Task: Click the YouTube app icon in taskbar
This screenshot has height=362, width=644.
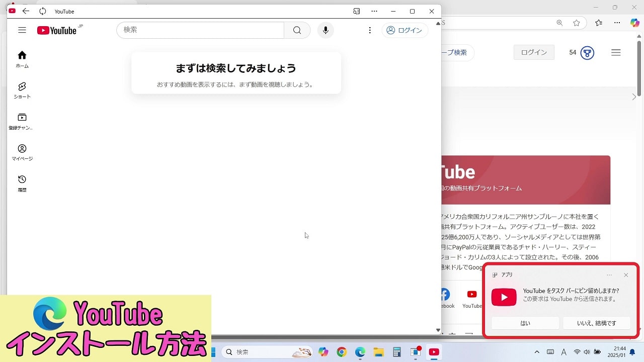Action: coord(434,352)
